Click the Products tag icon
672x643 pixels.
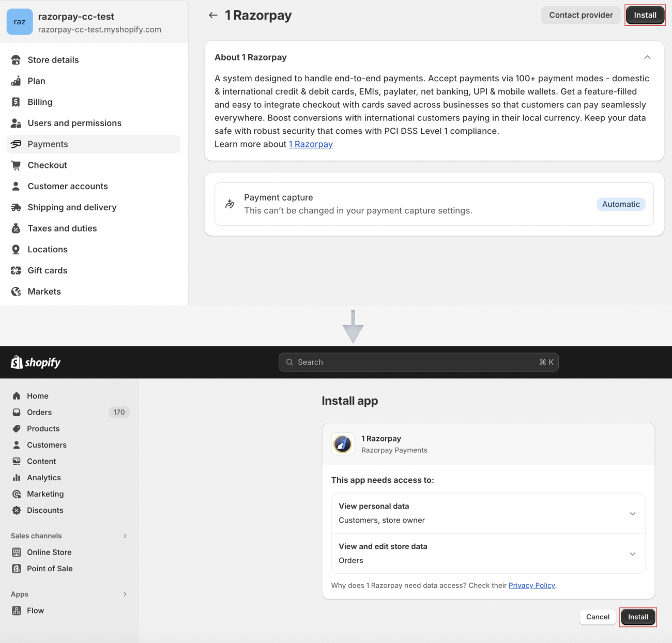17,428
